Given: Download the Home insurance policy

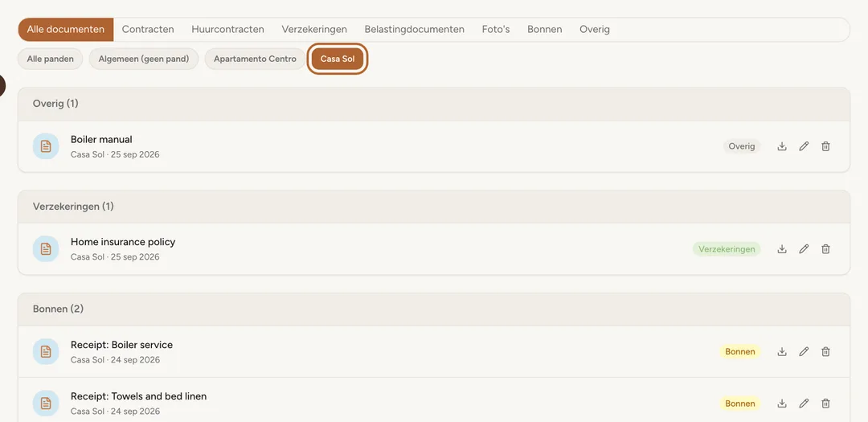Looking at the screenshot, I should tap(782, 249).
